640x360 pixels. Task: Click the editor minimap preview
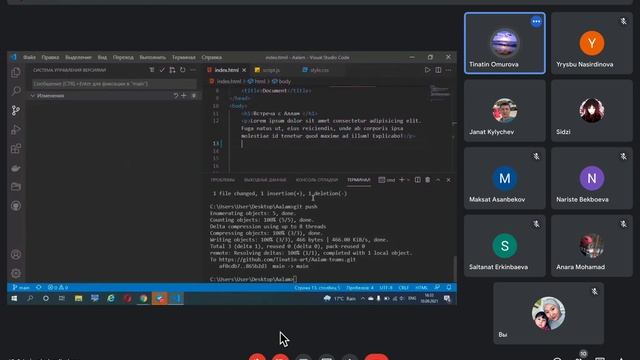click(440, 91)
